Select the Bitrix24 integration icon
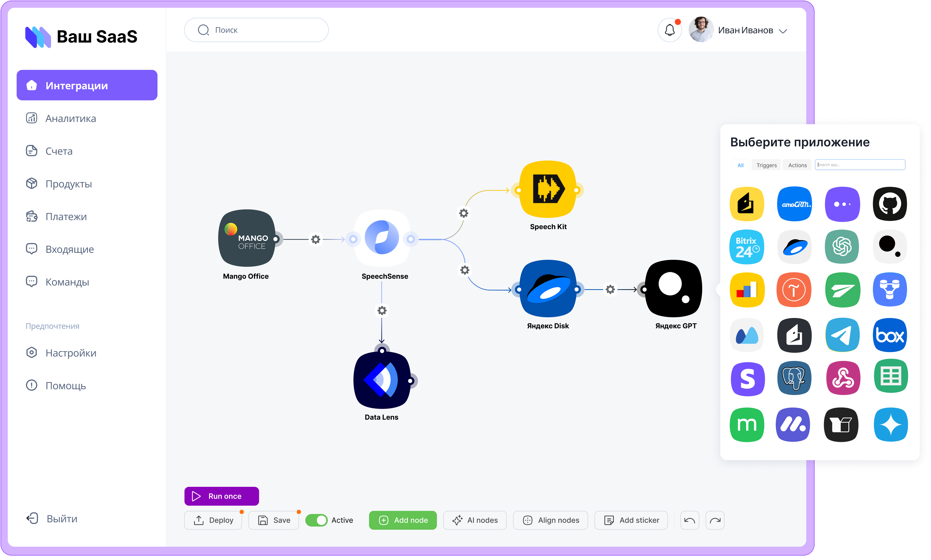Image resolution: width=931 pixels, height=560 pixels. (x=747, y=247)
